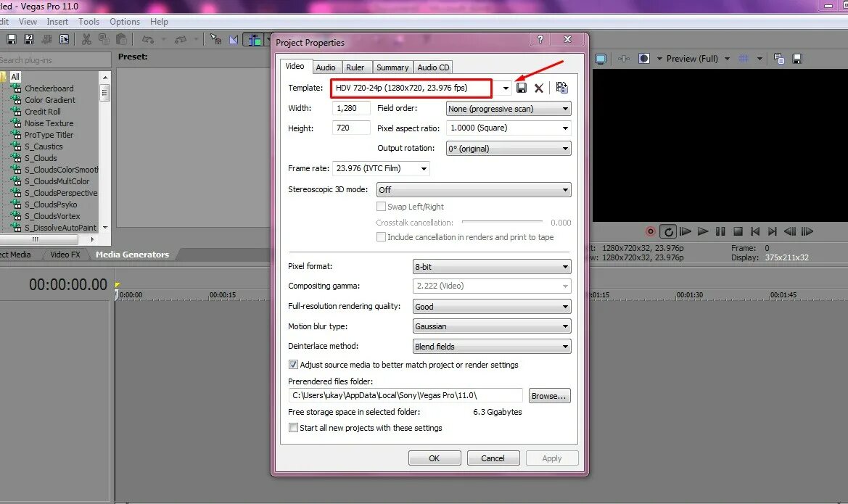Click the Video Output FX icon in preview toolbar
This screenshot has width=848, height=504.
point(624,59)
